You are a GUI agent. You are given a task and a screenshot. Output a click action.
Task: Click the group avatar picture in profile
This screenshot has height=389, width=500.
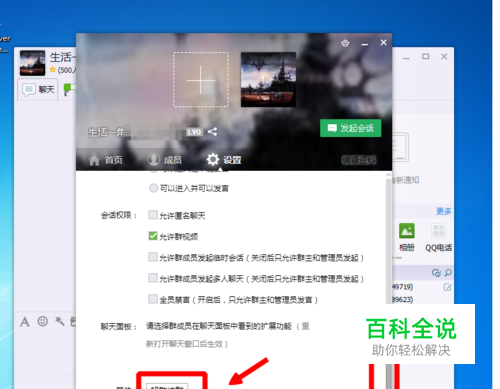point(268,79)
